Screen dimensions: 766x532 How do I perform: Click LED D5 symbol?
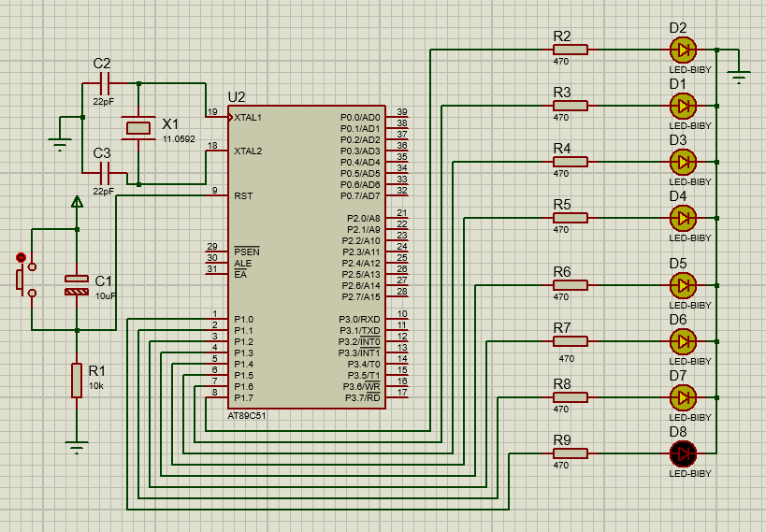(x=683, y=285)
